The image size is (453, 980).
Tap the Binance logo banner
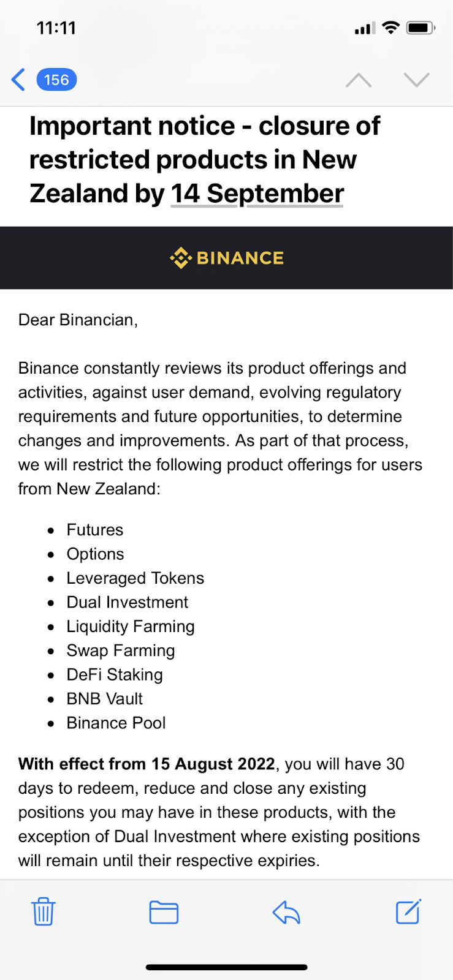[x=227, y=258]
